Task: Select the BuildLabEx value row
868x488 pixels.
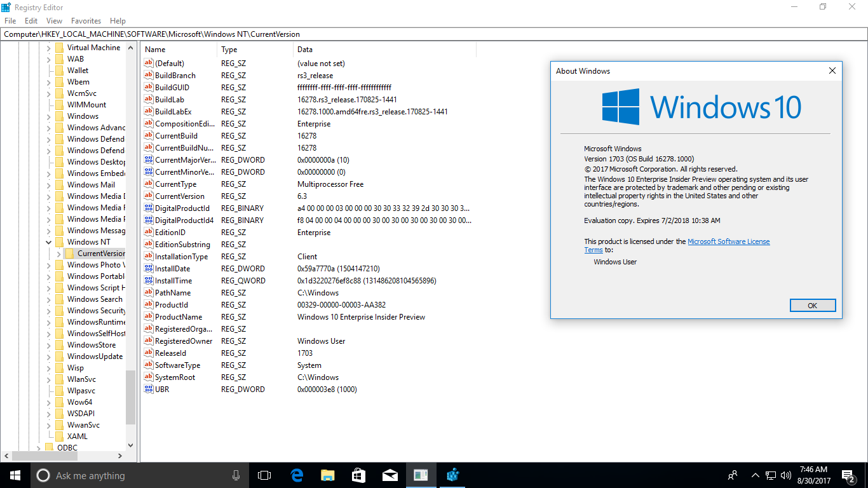Action: (308, 111)
